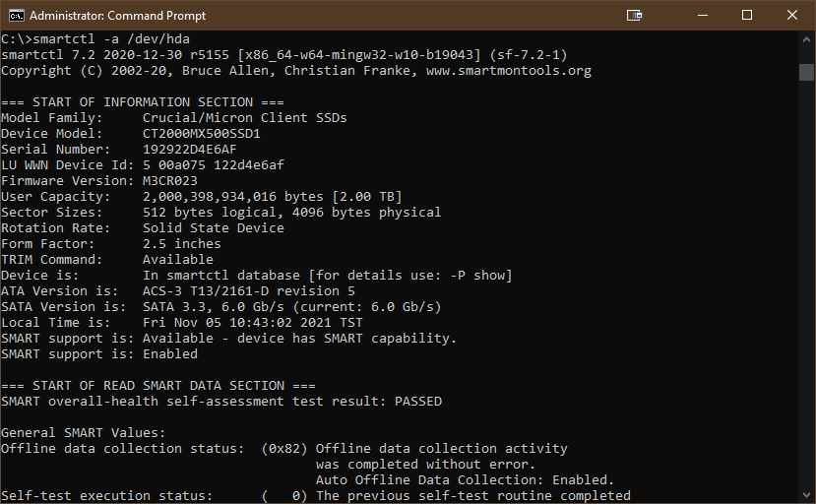Click the 'START OF READ SMART DATA SECTION' header
Image resolution: width=816 pixels, height=504 pixels.
click(158, 386)
